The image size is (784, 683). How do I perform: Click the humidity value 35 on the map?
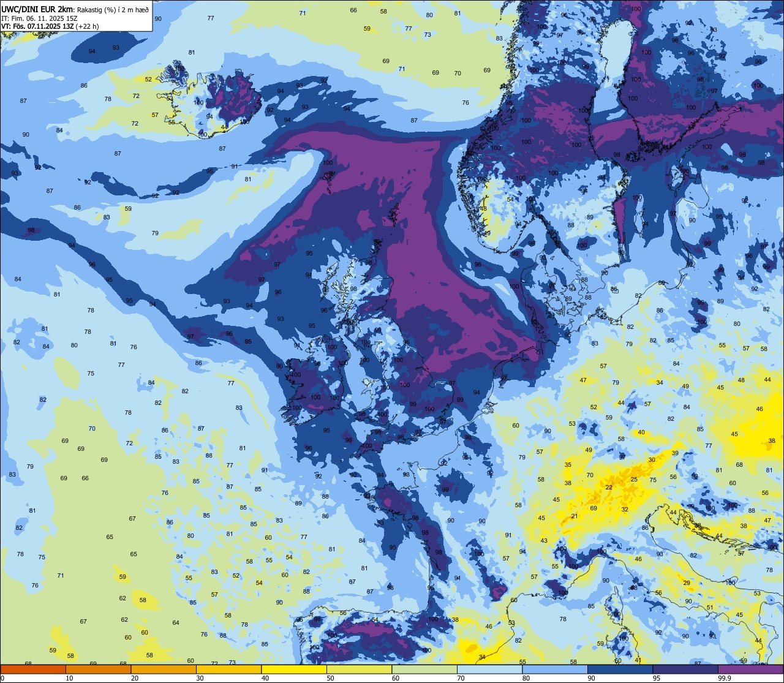[568, 465]
